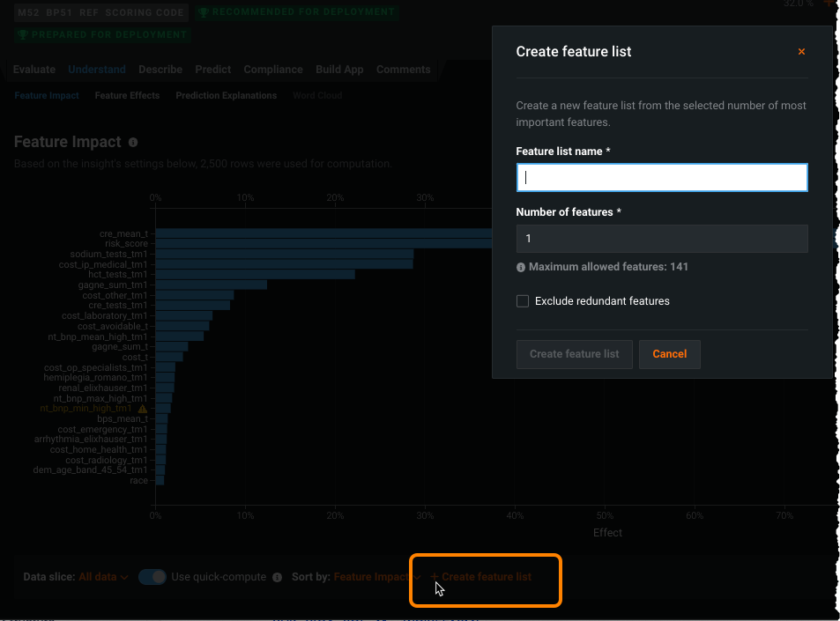Open the Data slice dropdown
This screenshot has width=840, height=621.
tap(104, 577)
